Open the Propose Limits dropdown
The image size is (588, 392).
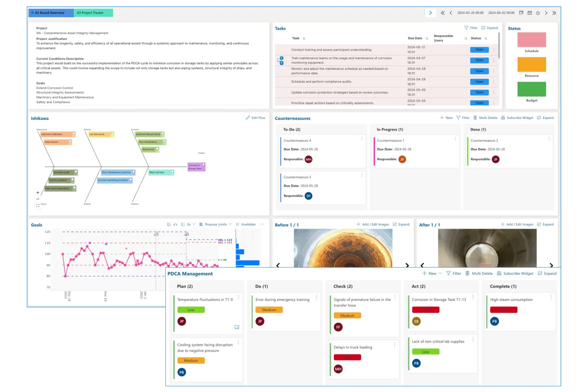tap(216, 224)
